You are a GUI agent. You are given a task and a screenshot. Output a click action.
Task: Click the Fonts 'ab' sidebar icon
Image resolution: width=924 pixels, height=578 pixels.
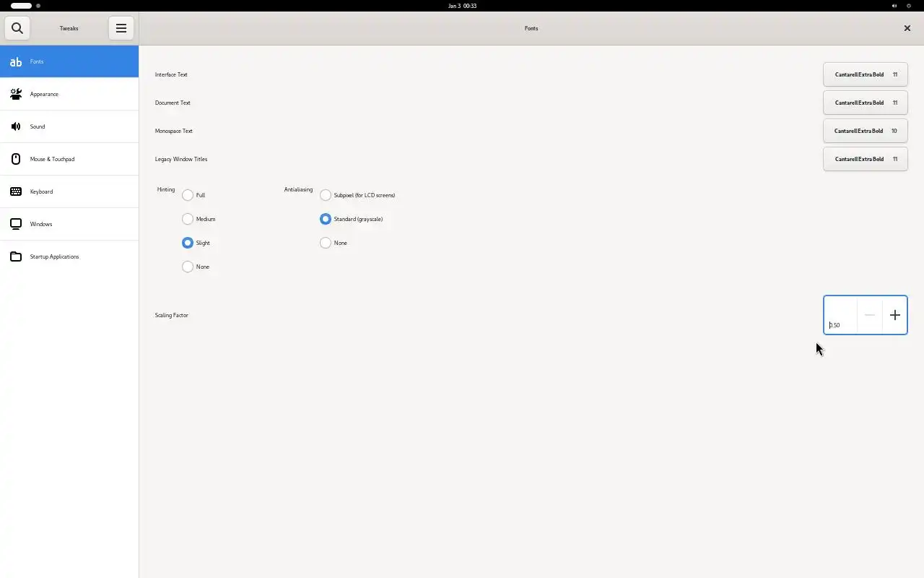pyautogui.click(x=16, y=61)
